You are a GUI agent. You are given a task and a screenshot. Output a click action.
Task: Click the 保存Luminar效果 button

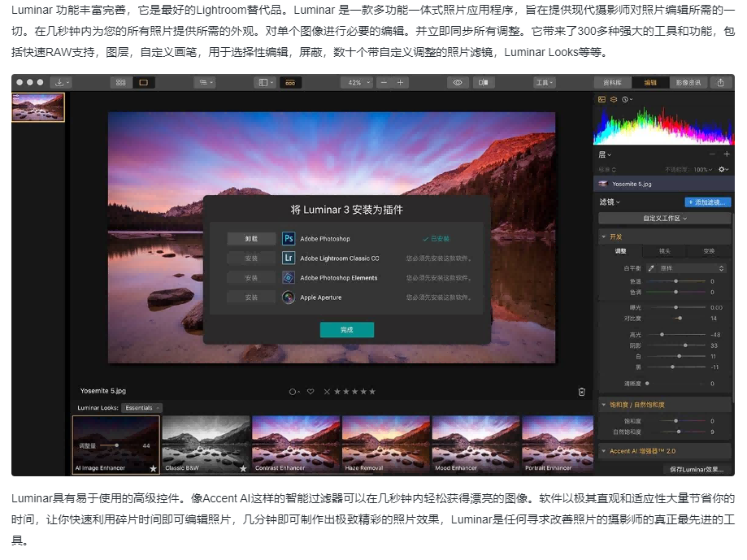pyautogui.click(x=697, y=470)
